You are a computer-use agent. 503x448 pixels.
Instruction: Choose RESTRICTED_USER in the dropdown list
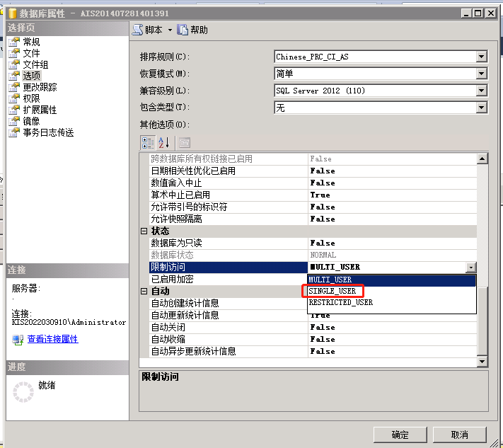pyautogui.click(x=341, y=302)
